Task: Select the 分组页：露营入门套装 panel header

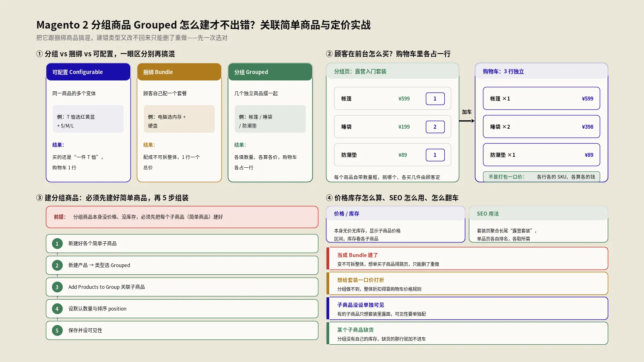Action: (x=392, y=71)
